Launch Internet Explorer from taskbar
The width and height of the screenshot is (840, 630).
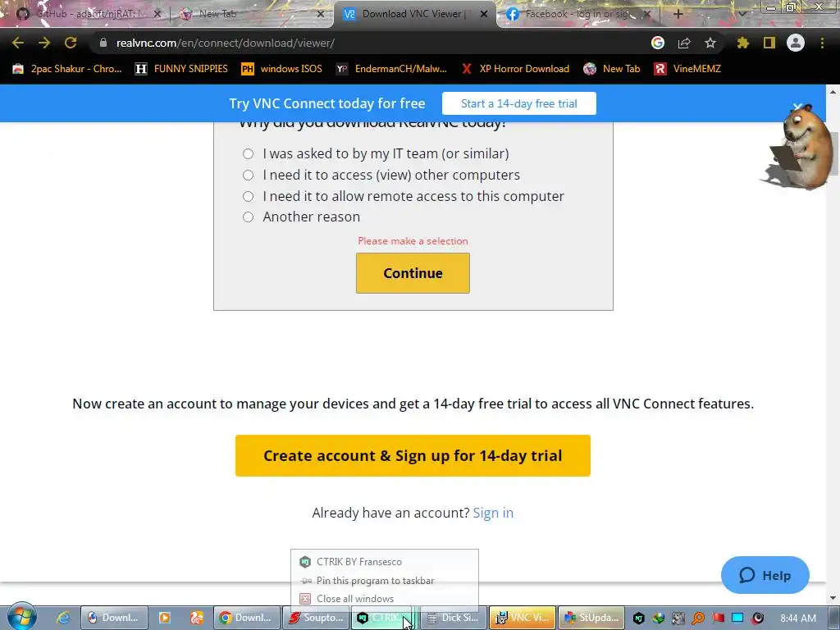coord(63,618)
